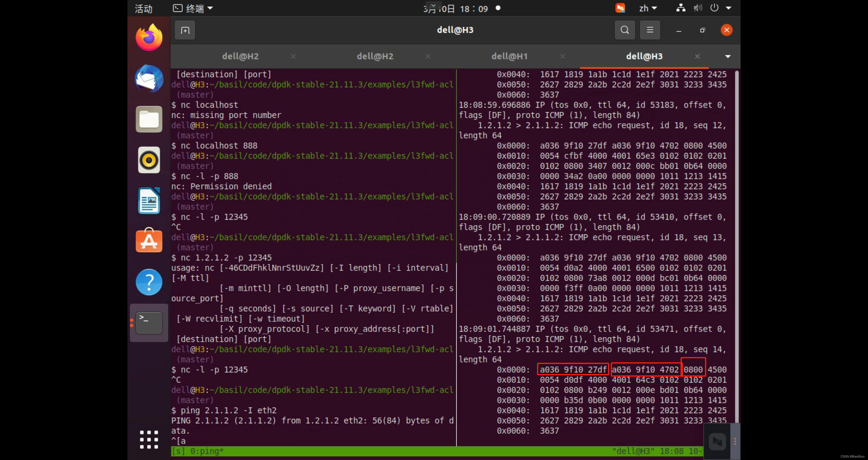Screen dimensions: 868x460
Task: Expand the system menu arrow
Action: point(729,8)
